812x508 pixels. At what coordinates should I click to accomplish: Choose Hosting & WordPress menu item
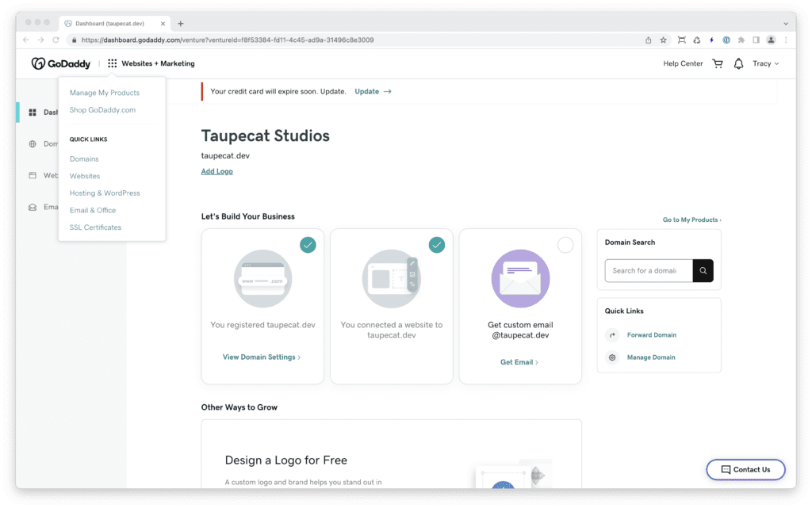[x=105, y=193]
